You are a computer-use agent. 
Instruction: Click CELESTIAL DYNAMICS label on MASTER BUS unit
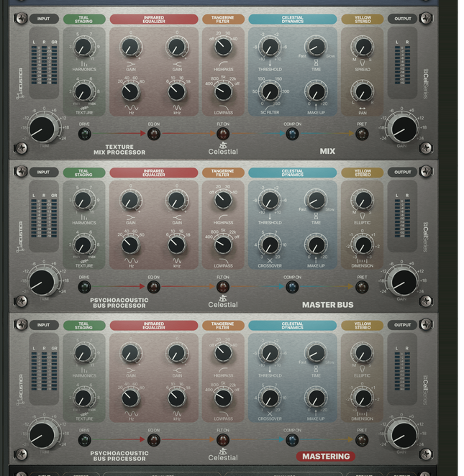[293, 173]
